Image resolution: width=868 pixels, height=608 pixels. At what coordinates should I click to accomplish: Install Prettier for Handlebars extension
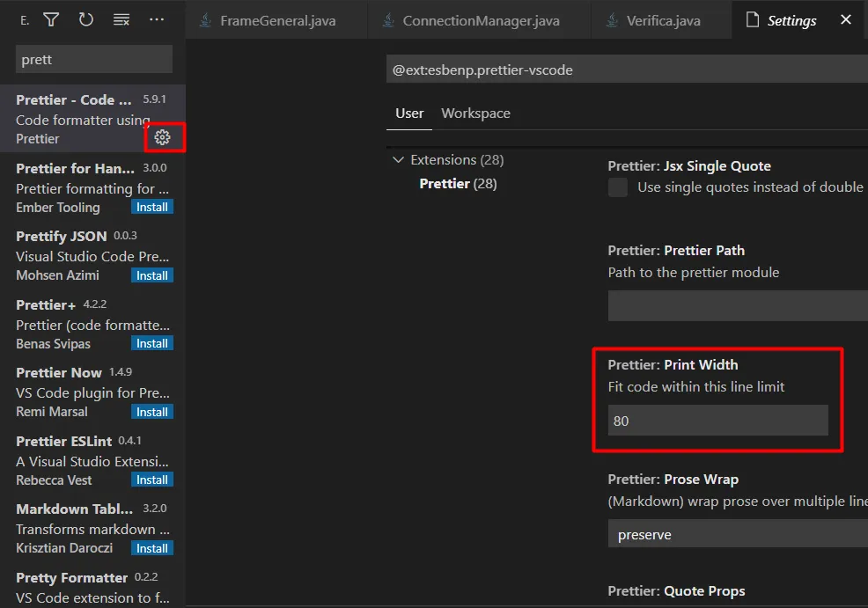pos(152,207)
